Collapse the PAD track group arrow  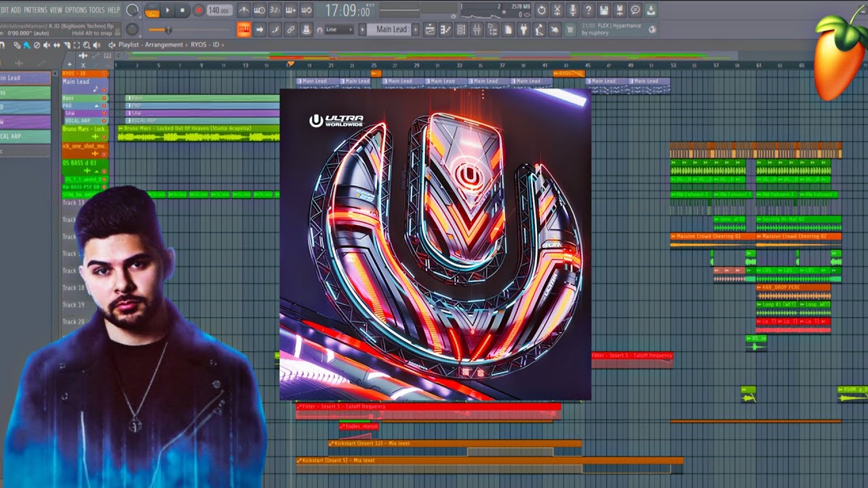pyautogui.click(x=96, y=106)
